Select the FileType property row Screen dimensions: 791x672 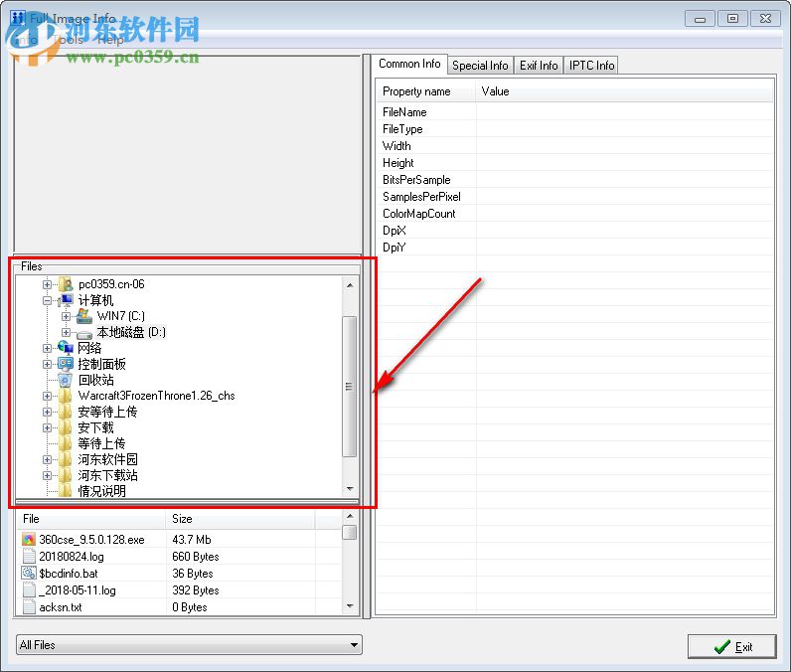point(575,129)
